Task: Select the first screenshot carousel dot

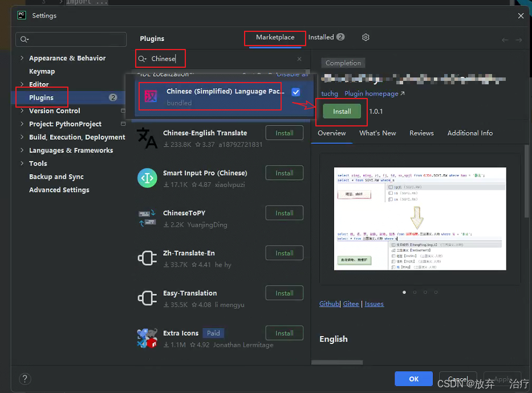Action: click(x=404, y=292)
